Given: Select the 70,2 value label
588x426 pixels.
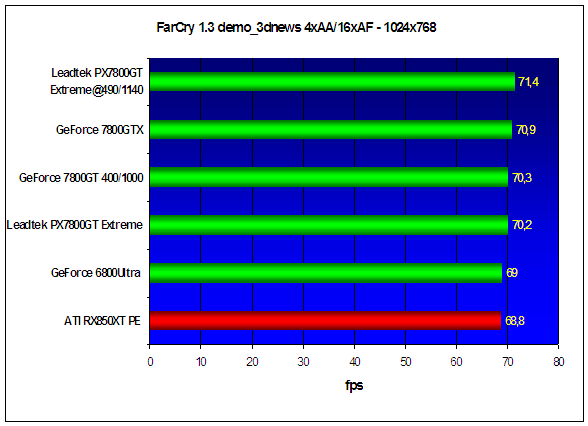Looking at the screenshot, I should coord(522,225).
